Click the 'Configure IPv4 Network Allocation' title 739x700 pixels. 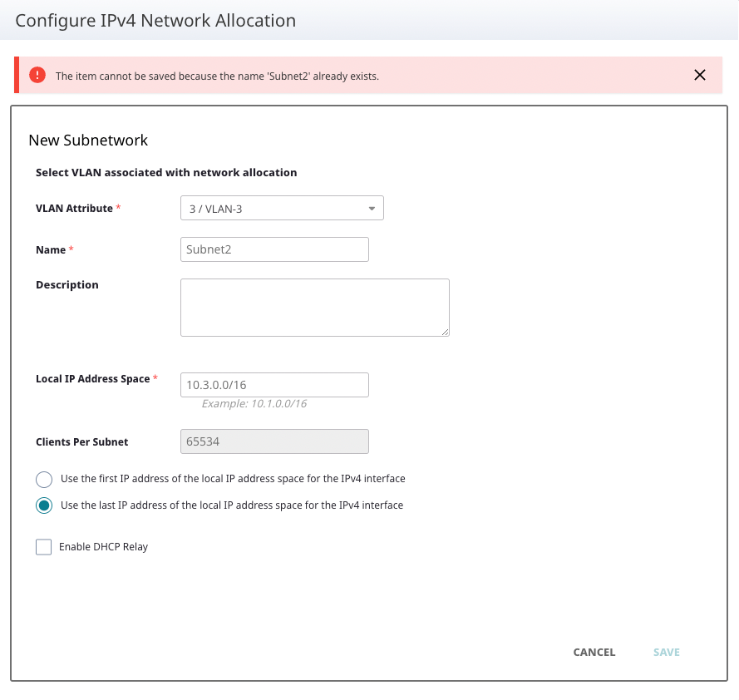click(155, 21)
